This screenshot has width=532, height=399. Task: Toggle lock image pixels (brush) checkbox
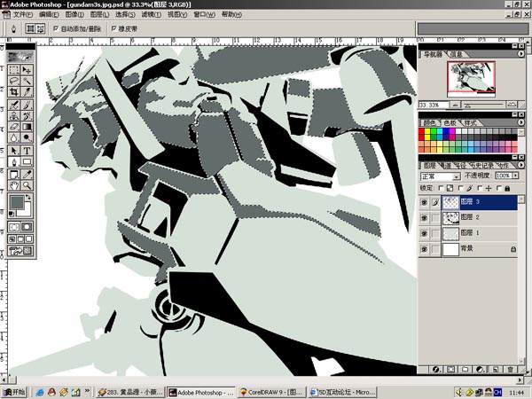point(461,188)
